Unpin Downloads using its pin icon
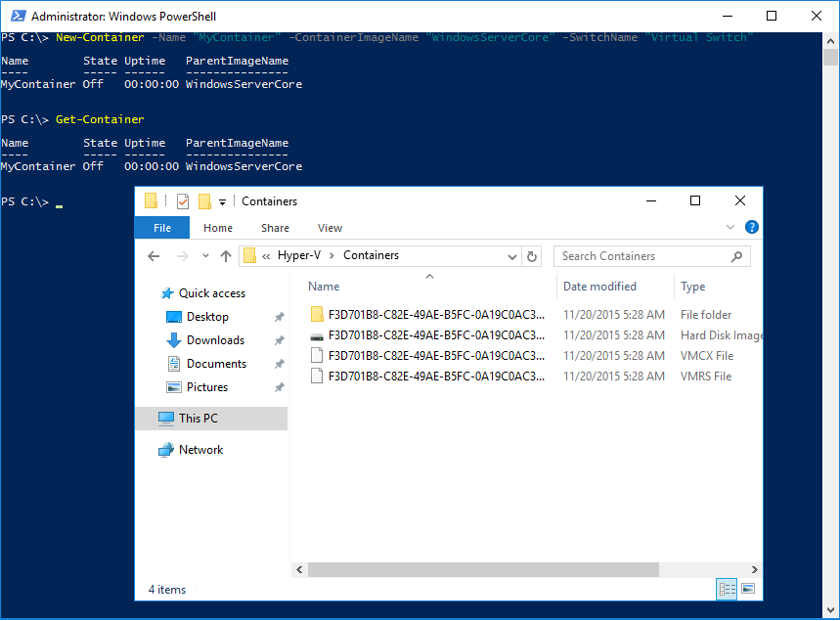The width and height of the screenshot is (840, 621). point(279,340)
